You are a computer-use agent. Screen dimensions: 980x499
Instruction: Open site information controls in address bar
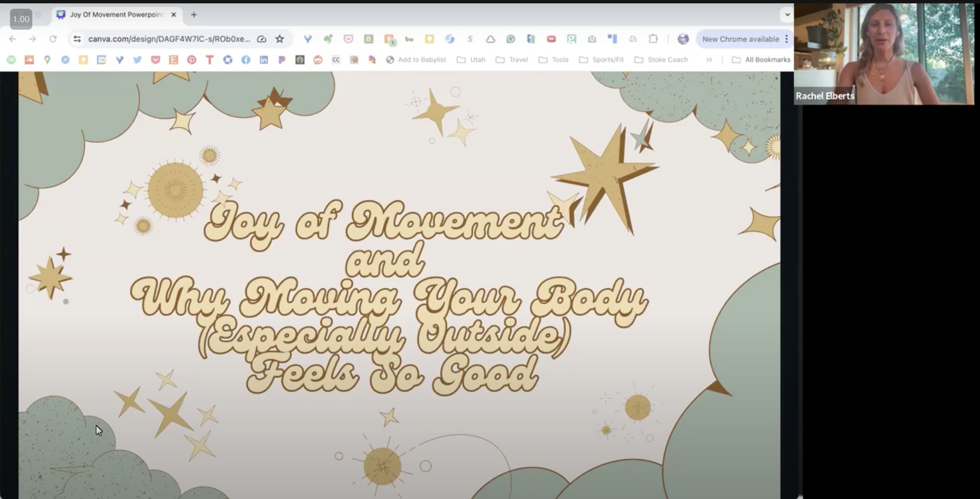(77, 39)
